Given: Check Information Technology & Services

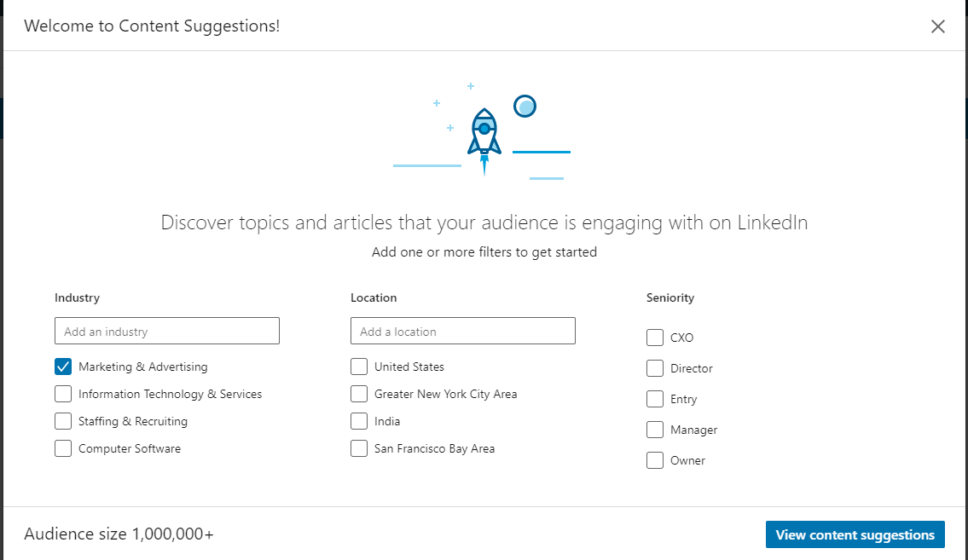Looking at the screenshot, I should coord(63,394).
